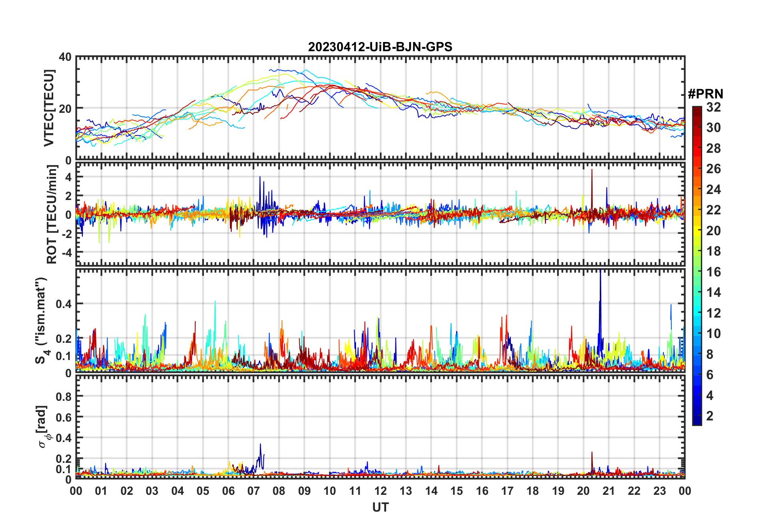Click the S4 ("ism.mat") y-axis label

tap(42, 321)
